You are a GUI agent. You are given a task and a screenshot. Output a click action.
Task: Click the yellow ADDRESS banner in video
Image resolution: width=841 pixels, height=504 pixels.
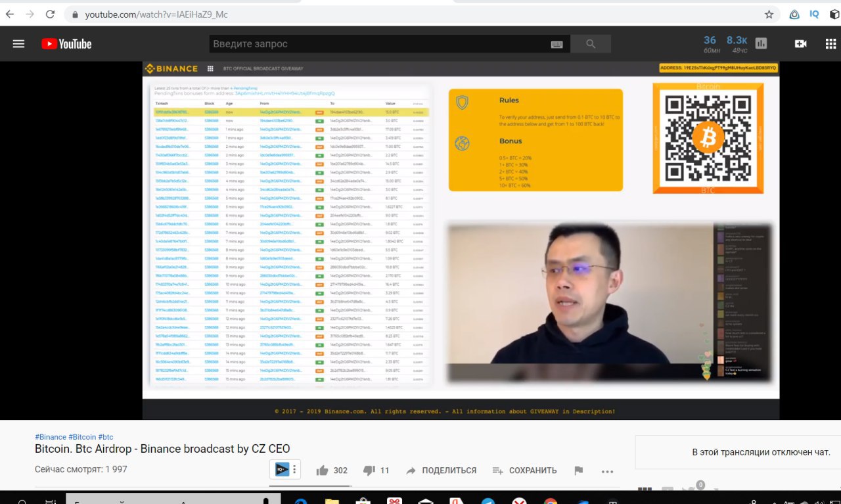coord(719,68)
